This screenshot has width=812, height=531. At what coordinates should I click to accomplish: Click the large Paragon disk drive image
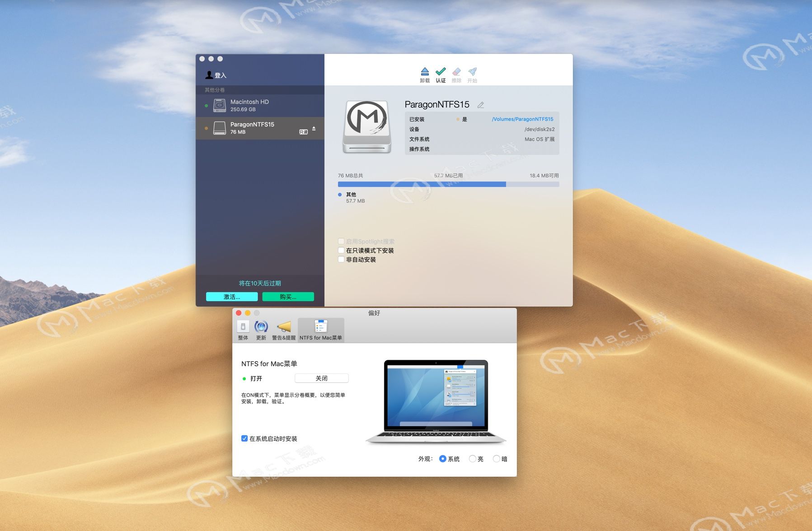[x=367, y=127]
